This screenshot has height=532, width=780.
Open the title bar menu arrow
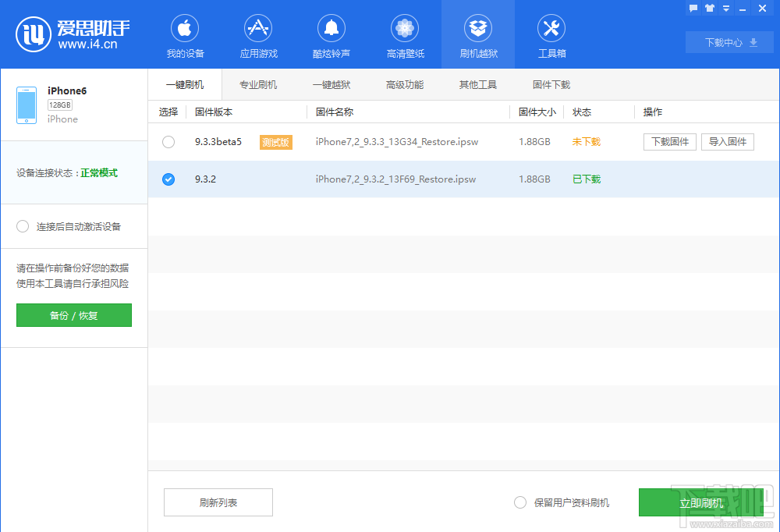[725, 8]
